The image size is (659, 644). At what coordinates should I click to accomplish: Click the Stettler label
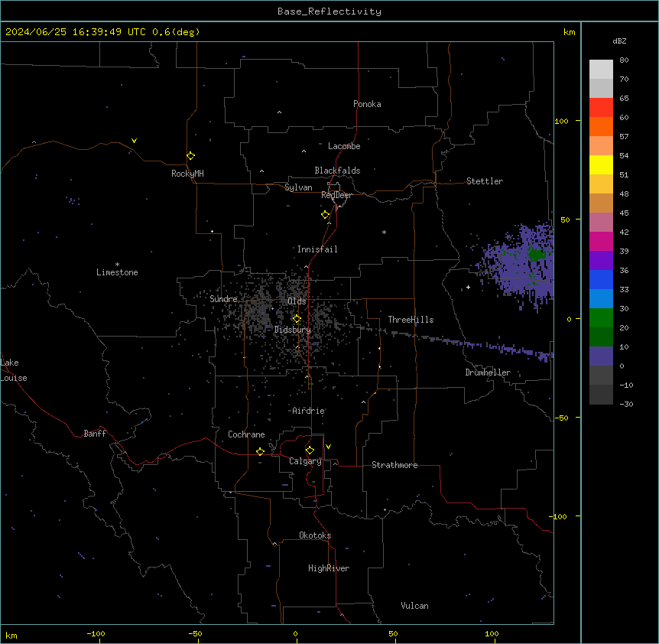pos(485,181)
